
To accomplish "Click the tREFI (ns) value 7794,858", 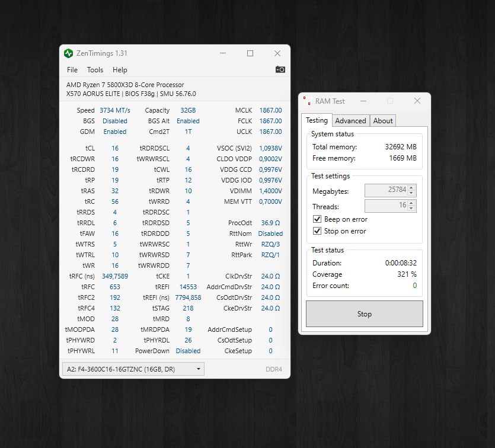I will 188,298.
